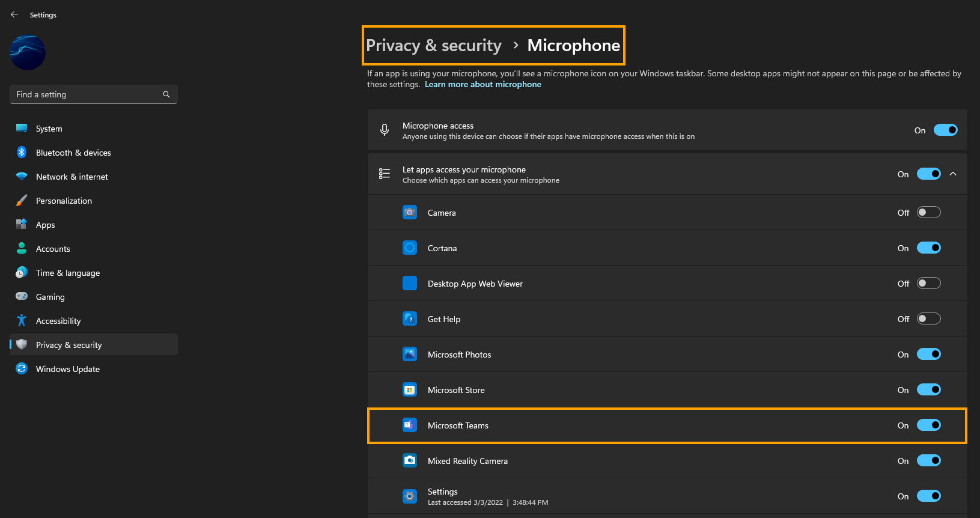Screen dimensions: 980x518
Task: Click Privacy & security breadcrumb heading
Action: click(434, 46)
